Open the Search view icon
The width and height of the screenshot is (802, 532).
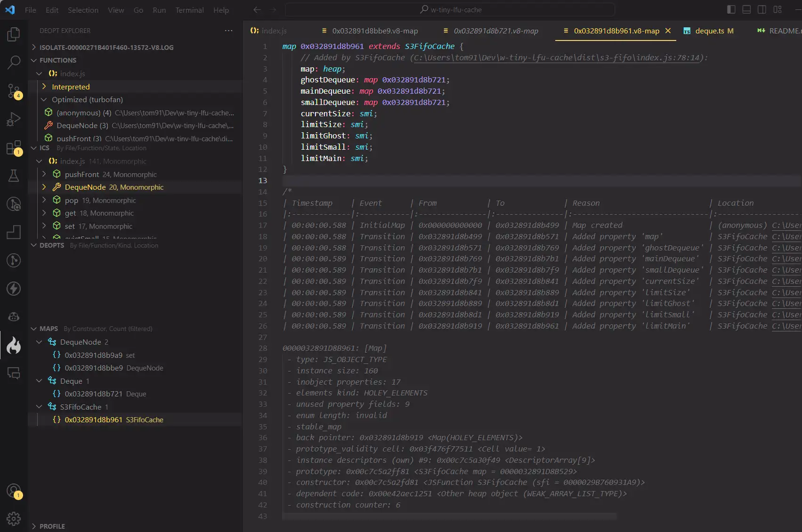pyautogui.click(x=14, y=62)
